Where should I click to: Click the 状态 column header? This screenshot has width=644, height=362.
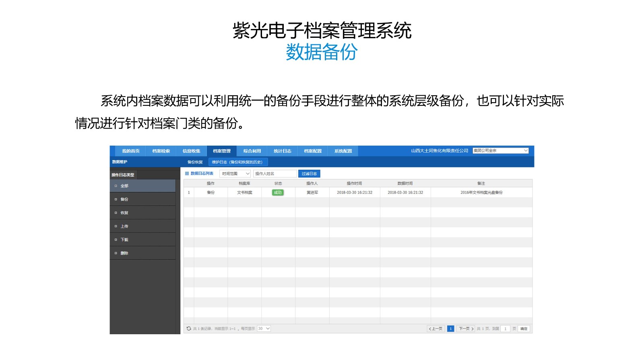[x=278, y=183]
